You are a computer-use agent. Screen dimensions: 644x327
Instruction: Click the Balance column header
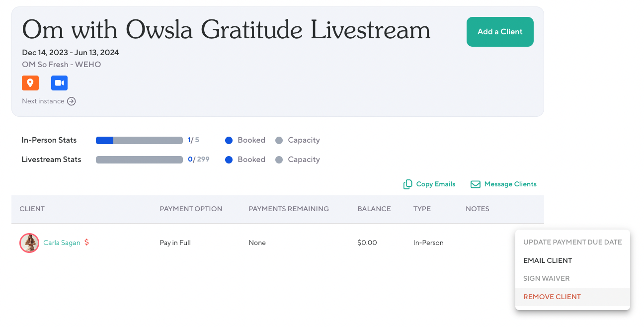click(x=374, y=209)
